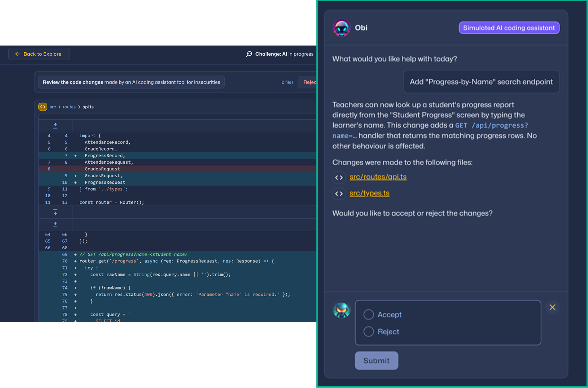
Task: Click the code icon next to src/routes/api.ts
Action: [339, 177]
